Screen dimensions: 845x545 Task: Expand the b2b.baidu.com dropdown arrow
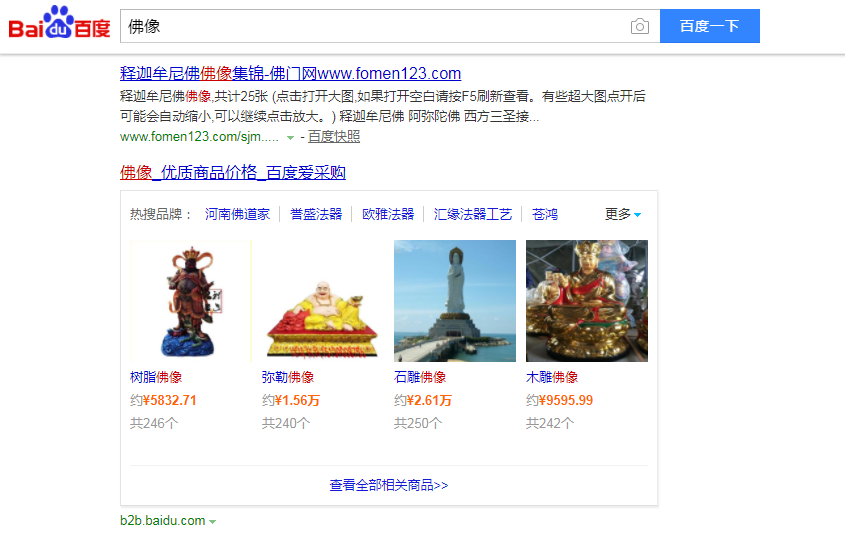[212, 522]
